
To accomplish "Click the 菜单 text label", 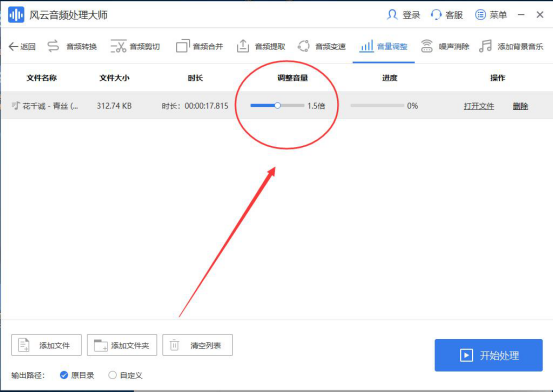I will click(x=498, y=15).
